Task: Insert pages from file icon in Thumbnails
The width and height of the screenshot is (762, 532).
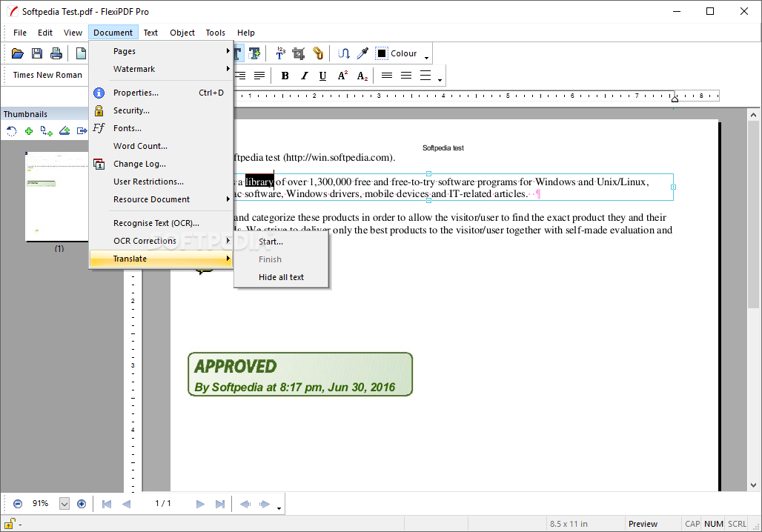Action: point(47,130)
